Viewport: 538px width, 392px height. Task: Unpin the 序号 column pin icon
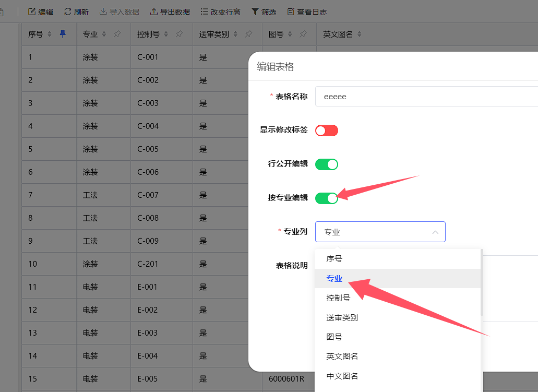[x=63, y=34]
